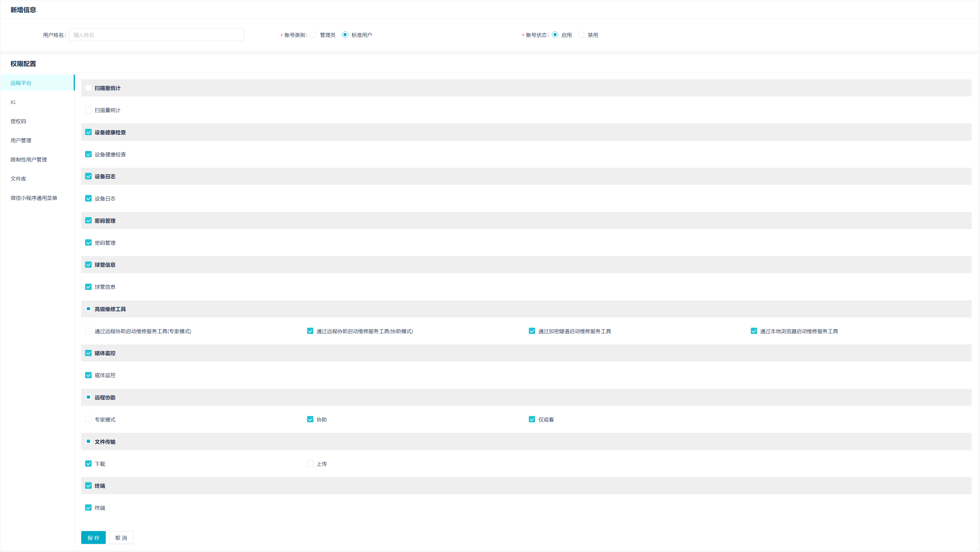The height and width of the screenshot is (552, 980).
Task: Focus the 用户姓名 input field
Action: tap(156, 35)
